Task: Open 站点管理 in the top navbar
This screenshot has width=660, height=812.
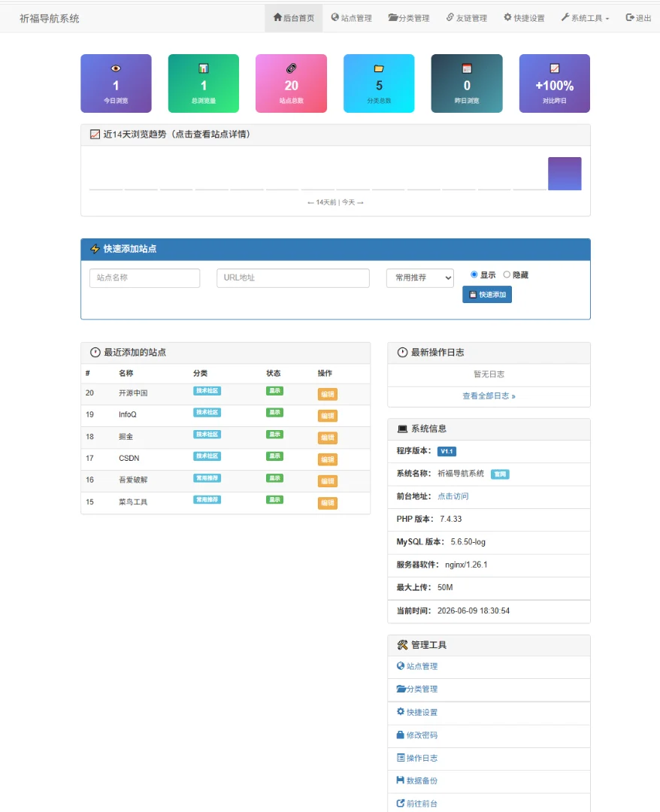Action: 352,18
